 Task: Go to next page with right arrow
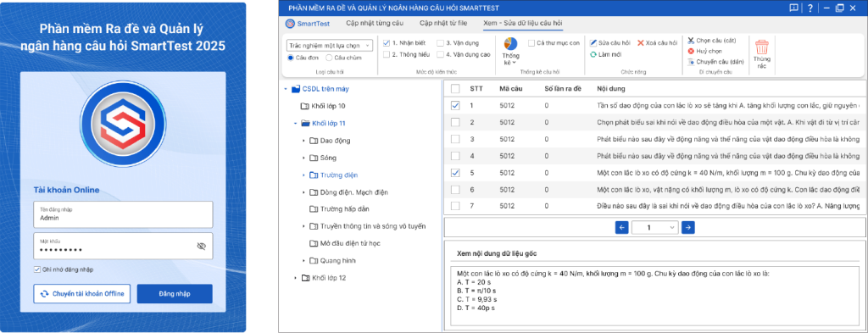[687, 227]
